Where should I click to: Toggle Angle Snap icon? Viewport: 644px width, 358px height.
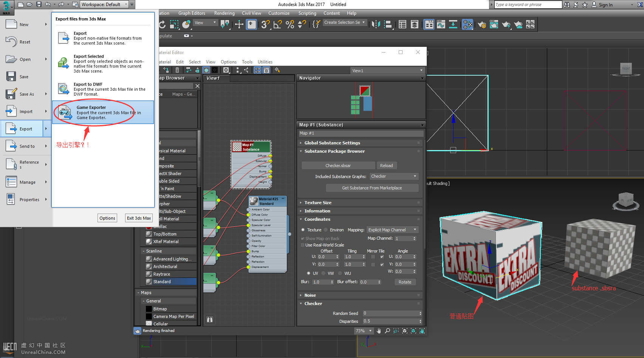click(278, 25)
